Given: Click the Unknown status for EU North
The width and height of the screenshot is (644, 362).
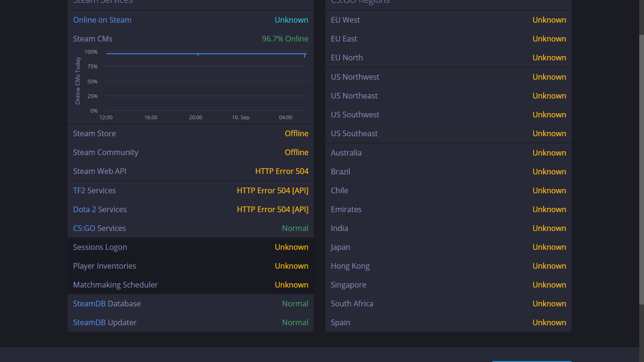Looking at the screenshot, I should coord(549,58).
